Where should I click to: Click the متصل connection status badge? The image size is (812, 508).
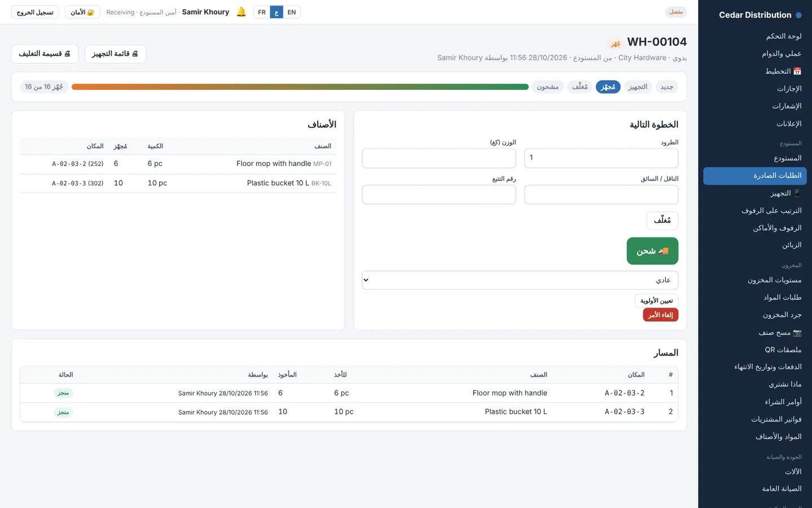pos(676,12)
